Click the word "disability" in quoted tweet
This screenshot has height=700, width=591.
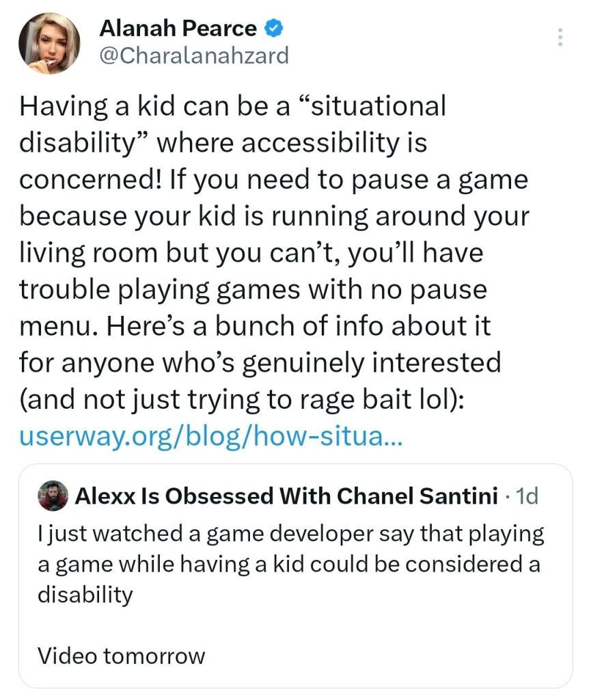(x=85, y=594)
